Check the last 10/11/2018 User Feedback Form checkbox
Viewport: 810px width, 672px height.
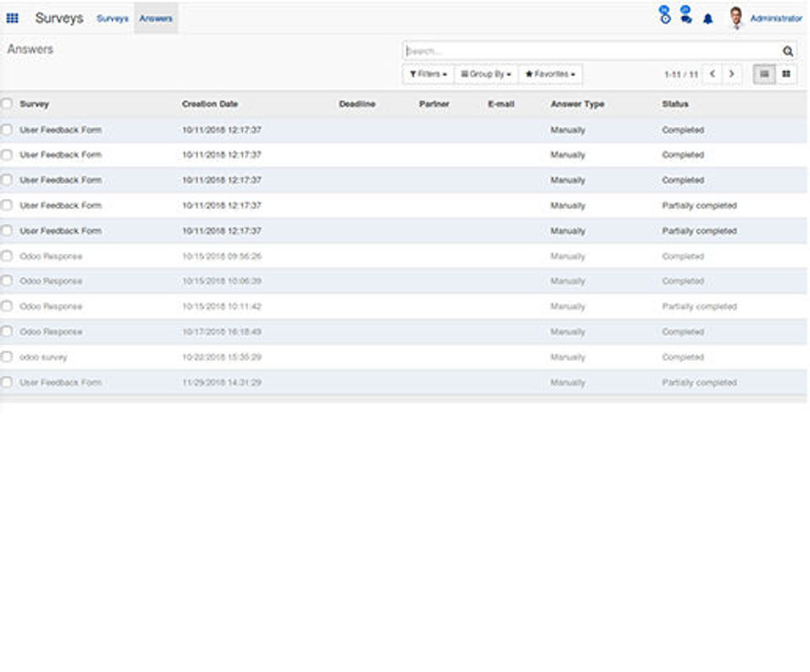click(x=7, y=231)
